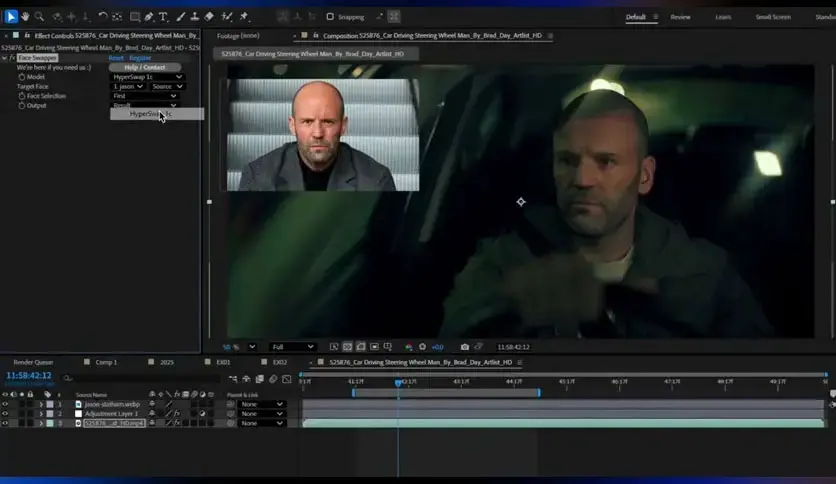Select the Type tool

(x=163, y=17)
